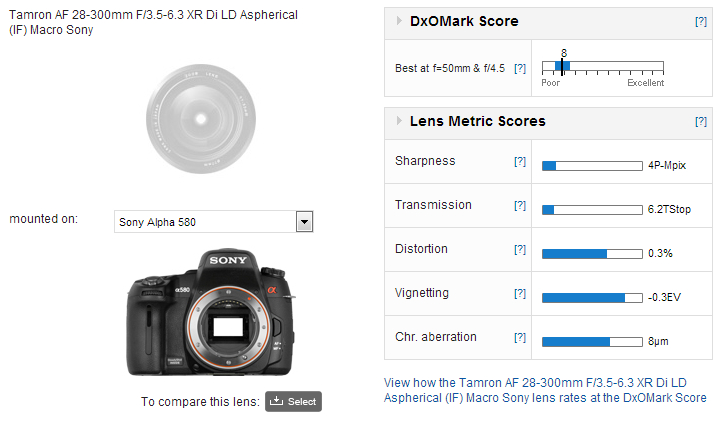Open the Transmission help link
This screenshot has height=422, width=718.
click(x=520, y=205)
